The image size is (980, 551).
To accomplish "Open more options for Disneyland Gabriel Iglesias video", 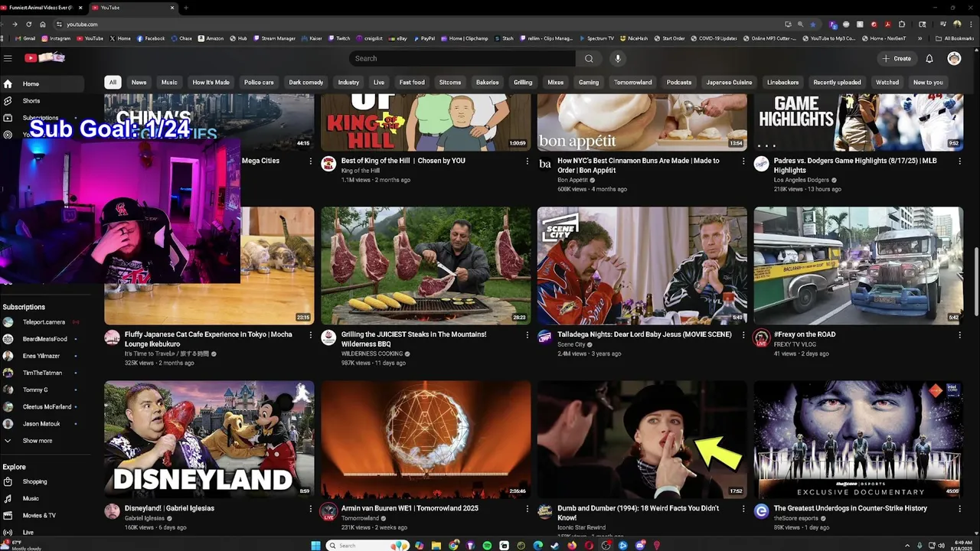I will click(x=310, y=508).
